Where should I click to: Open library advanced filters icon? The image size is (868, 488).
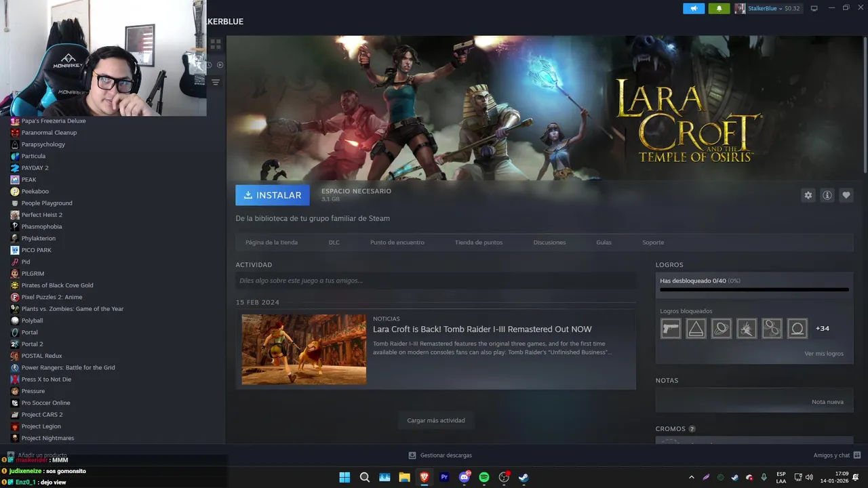(216, 82)
